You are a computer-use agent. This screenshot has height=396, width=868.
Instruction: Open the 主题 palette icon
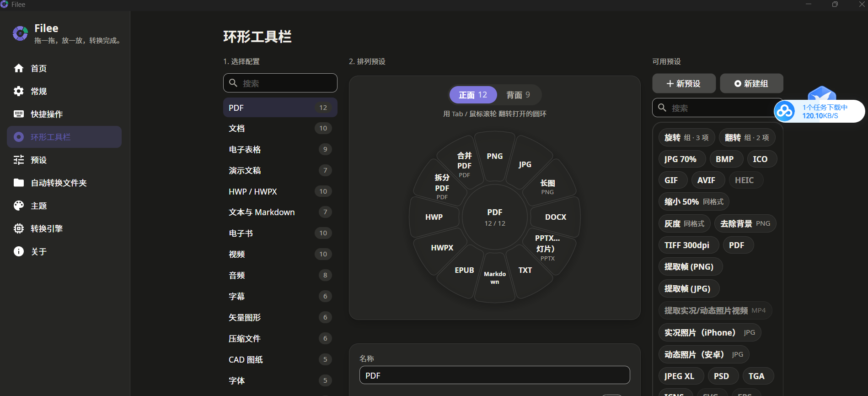click(19, 206)
